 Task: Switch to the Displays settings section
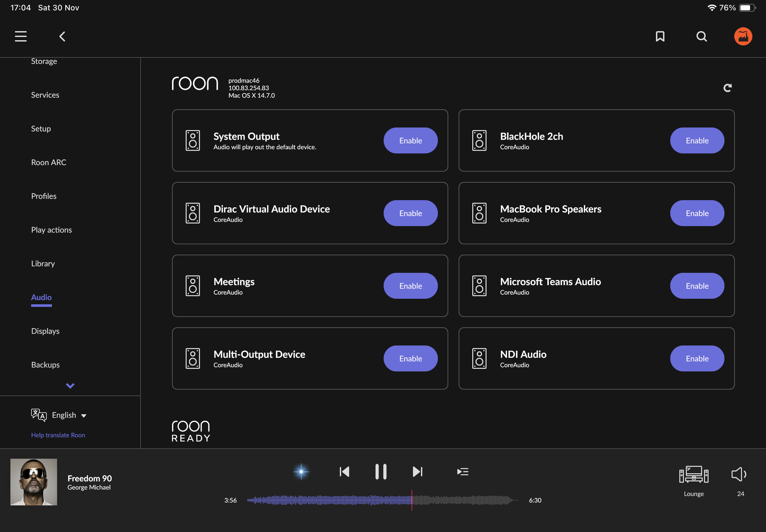tap(45, 331)
